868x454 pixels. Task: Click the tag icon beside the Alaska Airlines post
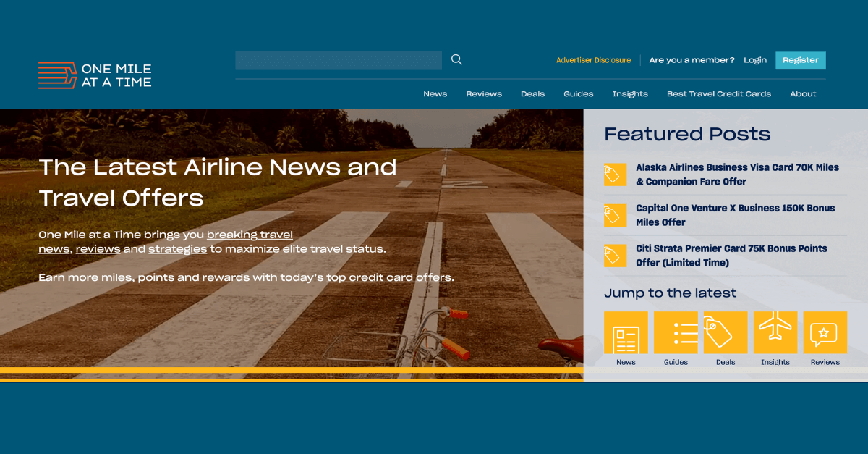pos(615,175)
